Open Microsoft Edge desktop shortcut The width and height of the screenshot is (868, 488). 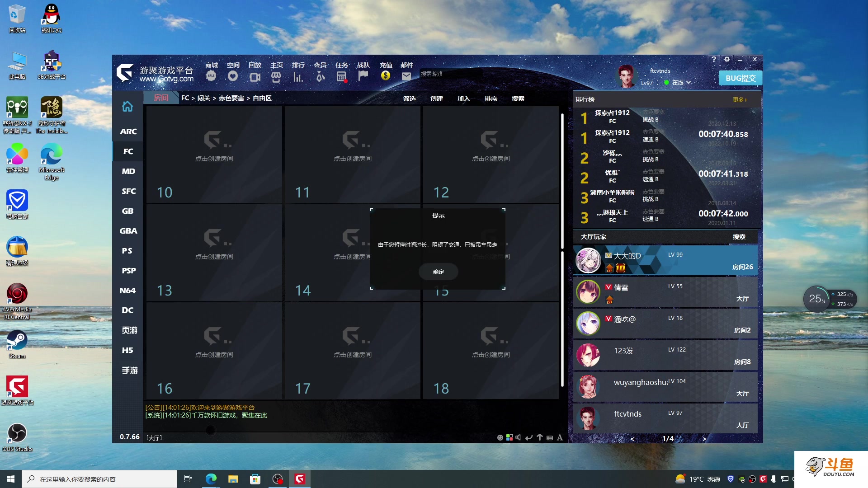click(52, 162)
